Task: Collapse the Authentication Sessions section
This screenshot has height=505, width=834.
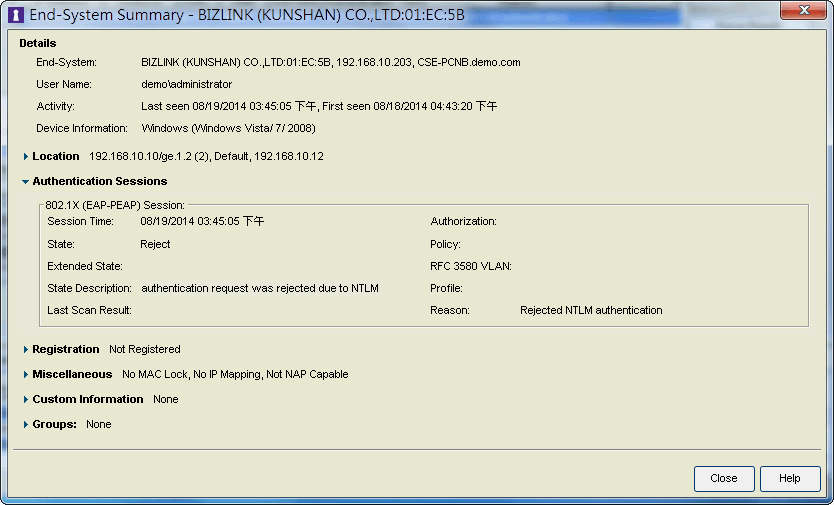Action: pyautogui.click(x=25, y=181)
